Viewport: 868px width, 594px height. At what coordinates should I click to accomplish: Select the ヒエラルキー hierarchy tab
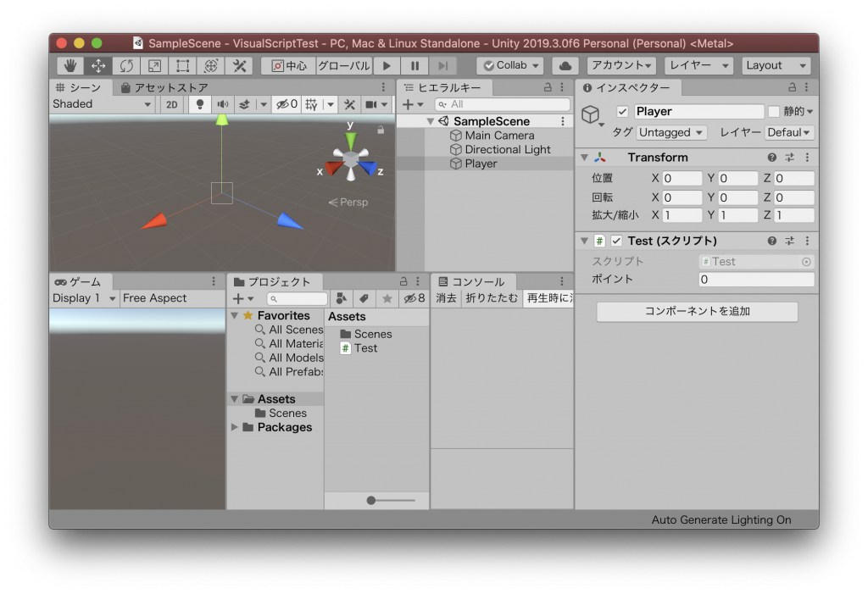[x=443, y=87]
